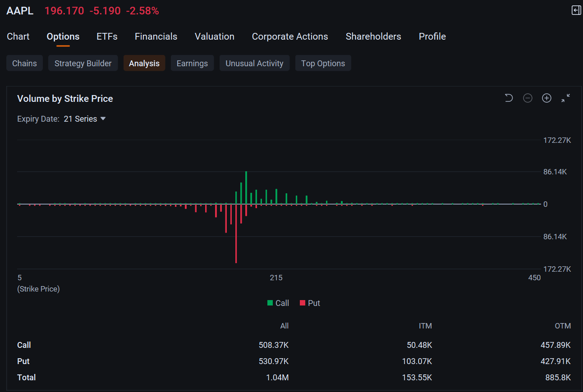Open the Earnings sub-tab
This screenshot has width=583, height=392.
192,64
